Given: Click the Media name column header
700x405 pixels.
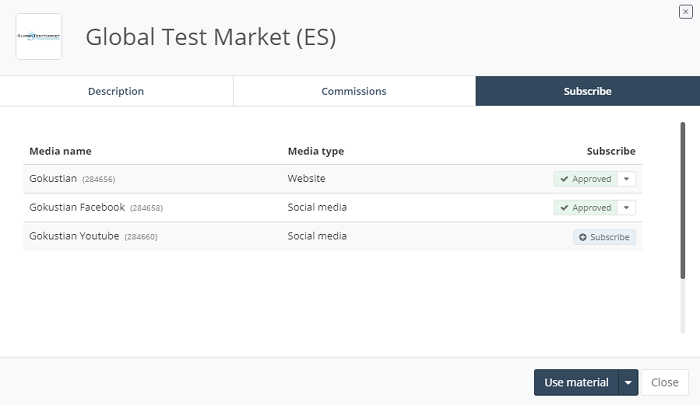Looking at the screenshot, I should tap(60, 151).
